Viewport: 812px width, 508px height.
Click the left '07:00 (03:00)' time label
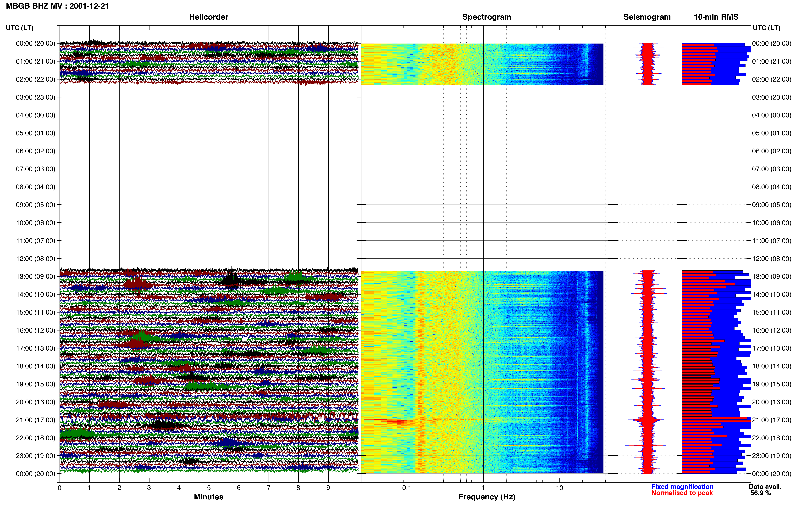click(x=36, y=169)
